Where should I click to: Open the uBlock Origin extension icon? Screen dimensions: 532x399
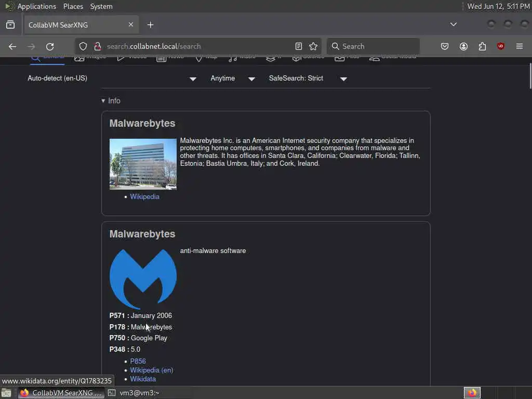tap(501, 46)
